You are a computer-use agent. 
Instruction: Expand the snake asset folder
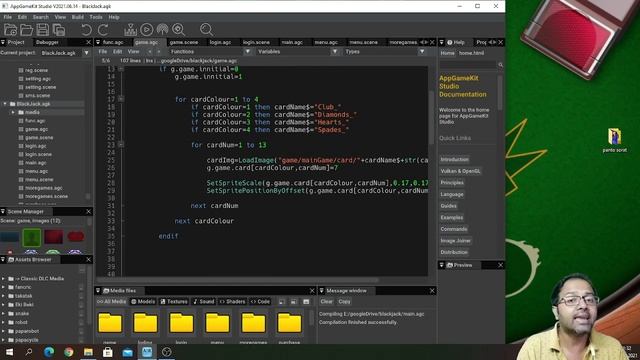pos(3,313)
